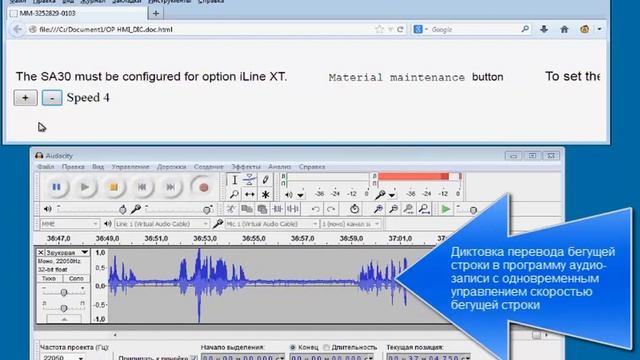Screen dimensions: 640x360
Task: Click the Silence audio icon
Action: 293,209
